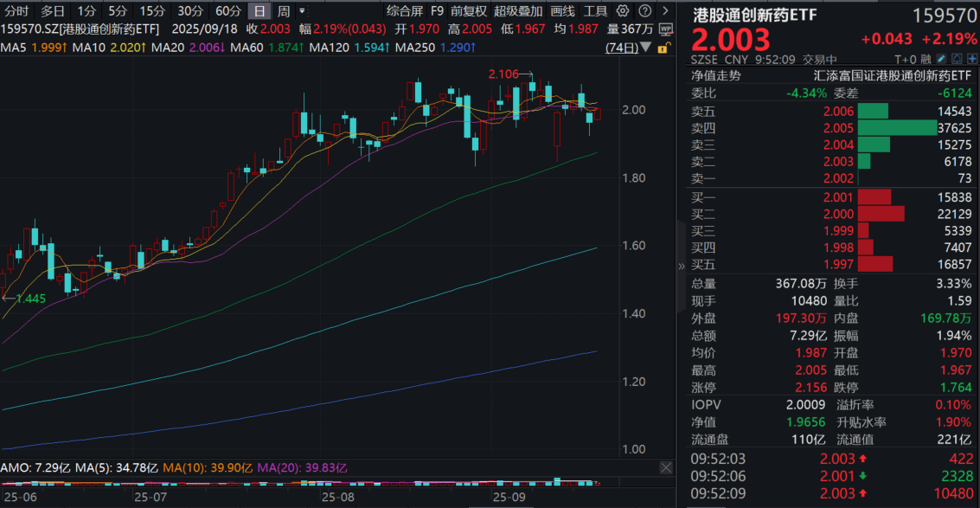Enable 超级叠加 overlay mode
This screenshot has width=980, height=508.
[516, 10]
